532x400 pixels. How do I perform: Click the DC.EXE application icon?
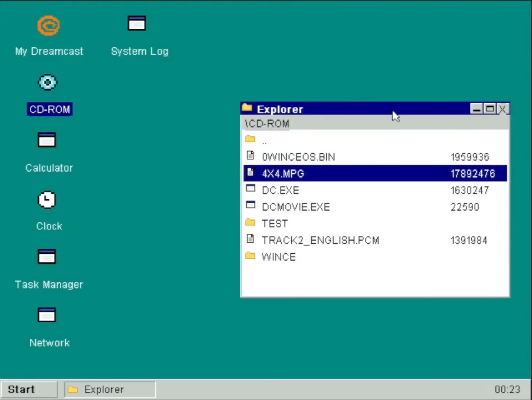[x=250, y=188]
